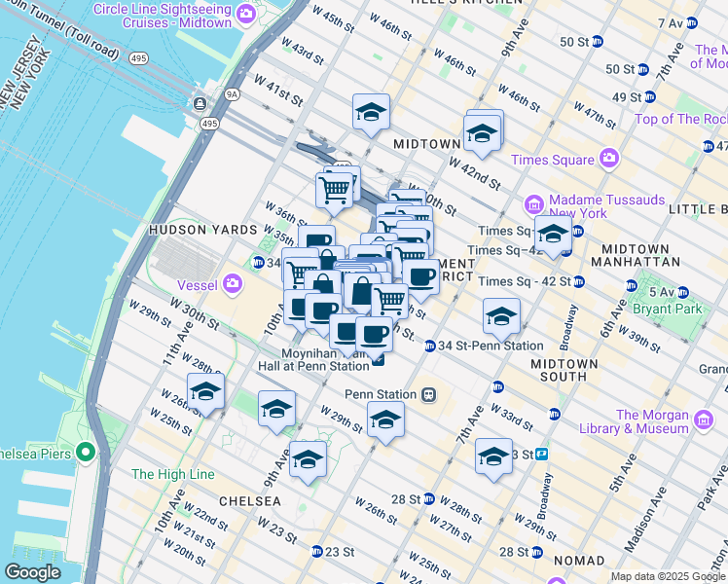Click the Chelsea Piers green pin
The image size is (728, 584).
86,452
